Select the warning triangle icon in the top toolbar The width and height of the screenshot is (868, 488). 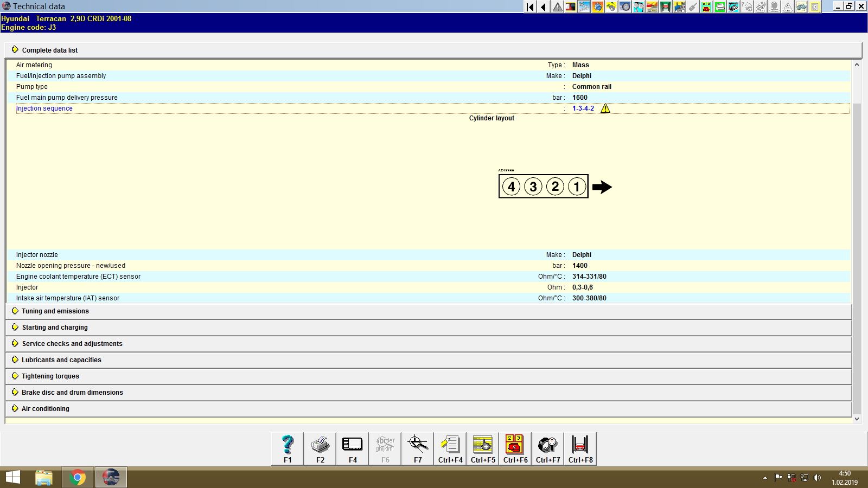click(x=556, y=7)
